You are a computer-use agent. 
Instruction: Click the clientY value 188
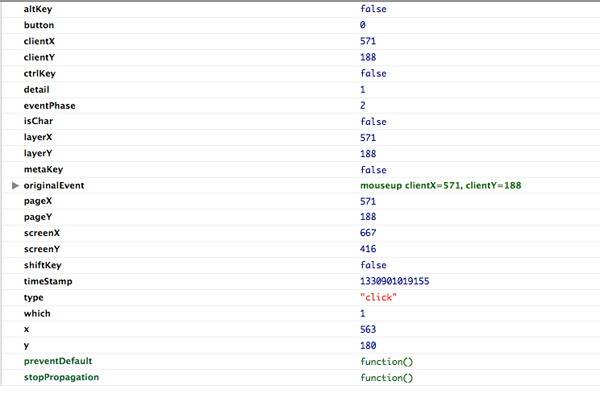(368, 57)
